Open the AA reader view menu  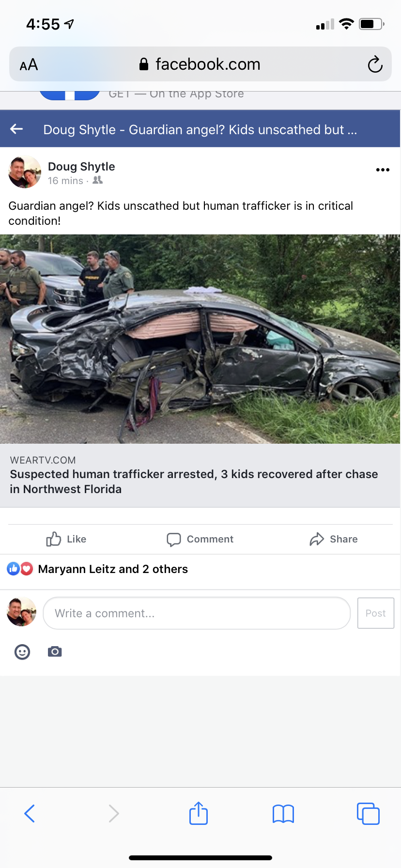[x=29, y=64]
